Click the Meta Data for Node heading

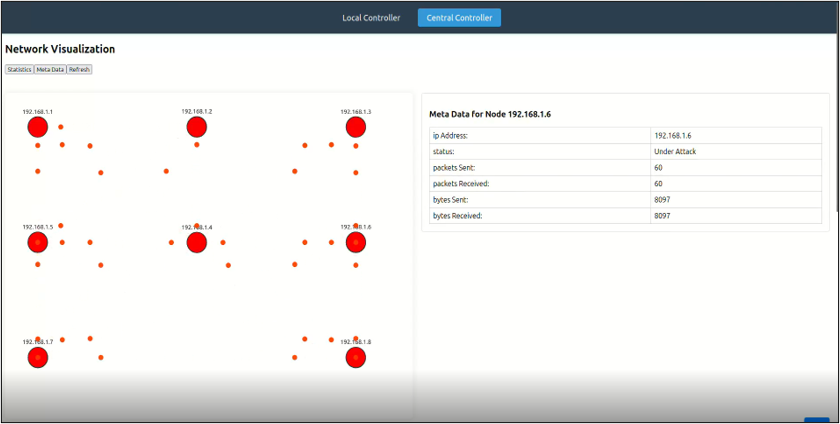click(490, 114)
